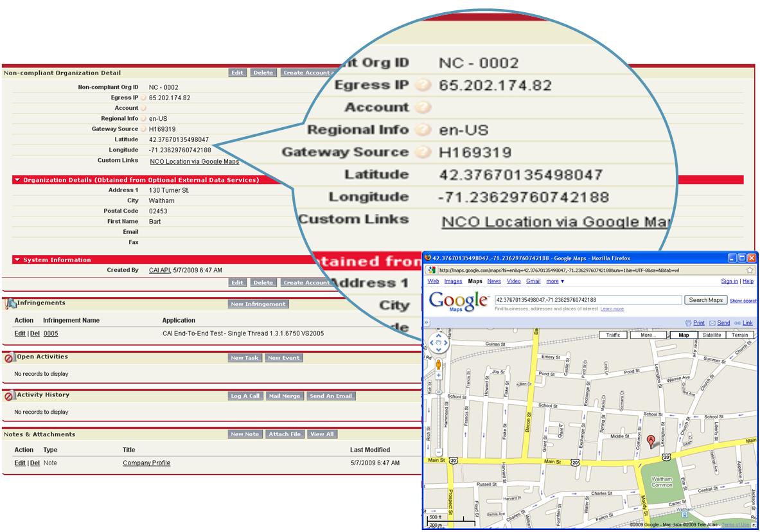This screenshot has width=760, height=532.
Task: Click the View All notes button
Action: (322, 434)
